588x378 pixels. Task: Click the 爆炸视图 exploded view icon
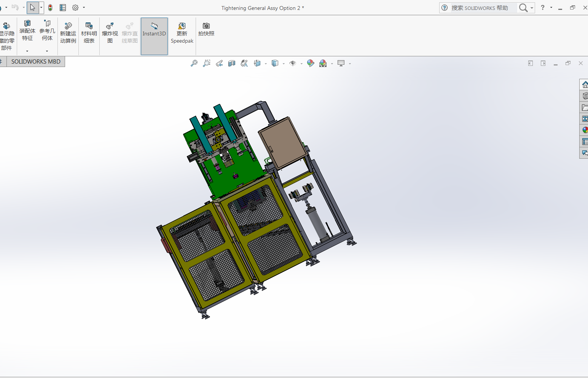pos(110,33)
